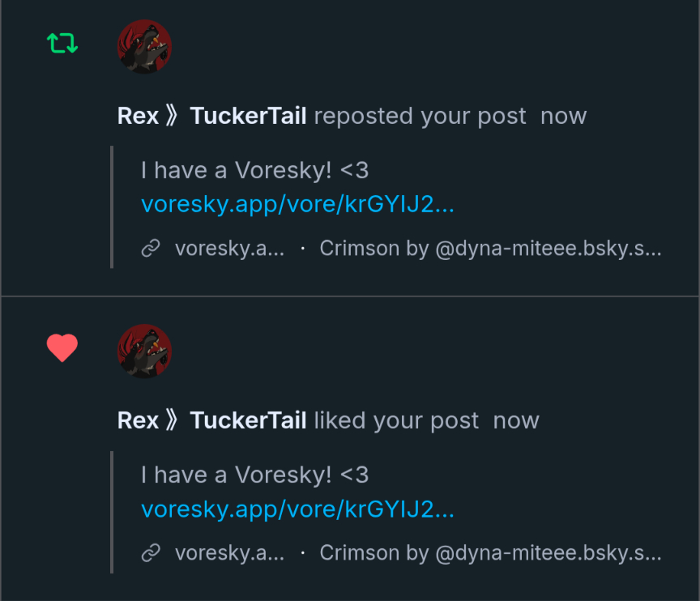Open avatar in the repost notification
This screenshot has height=601, width=700.
[144, 47]
